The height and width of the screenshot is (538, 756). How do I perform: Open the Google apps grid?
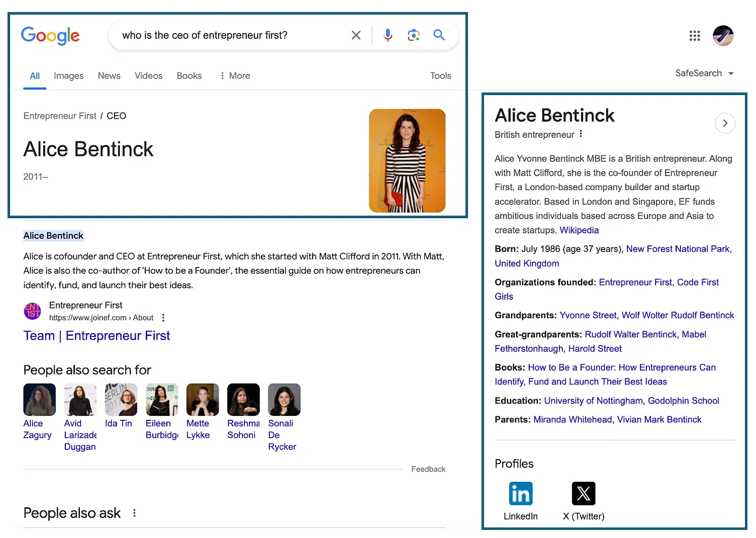coord(694,36)
